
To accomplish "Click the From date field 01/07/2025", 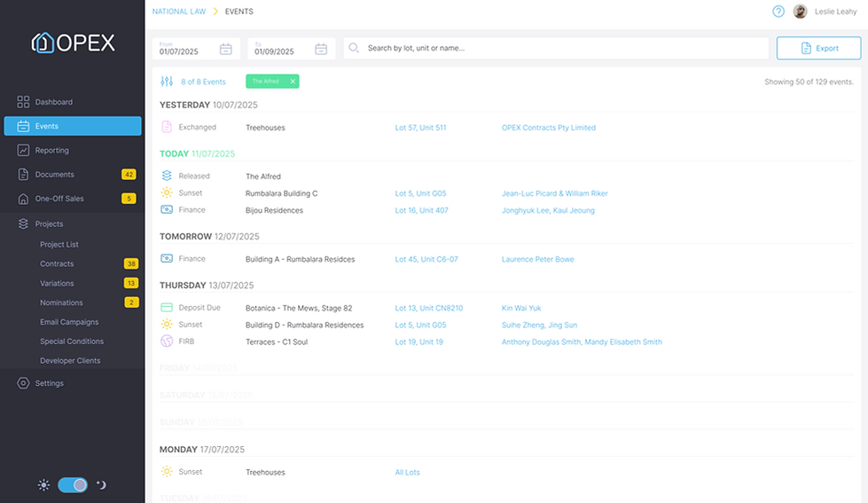I will (x=196, y=48).
